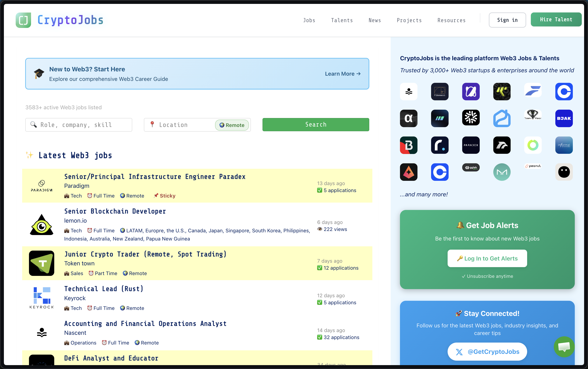Open the Technical Lead (Rust) job
This screenshot has height=369, width=588.
pyautogui.click(x=104, y=289)
